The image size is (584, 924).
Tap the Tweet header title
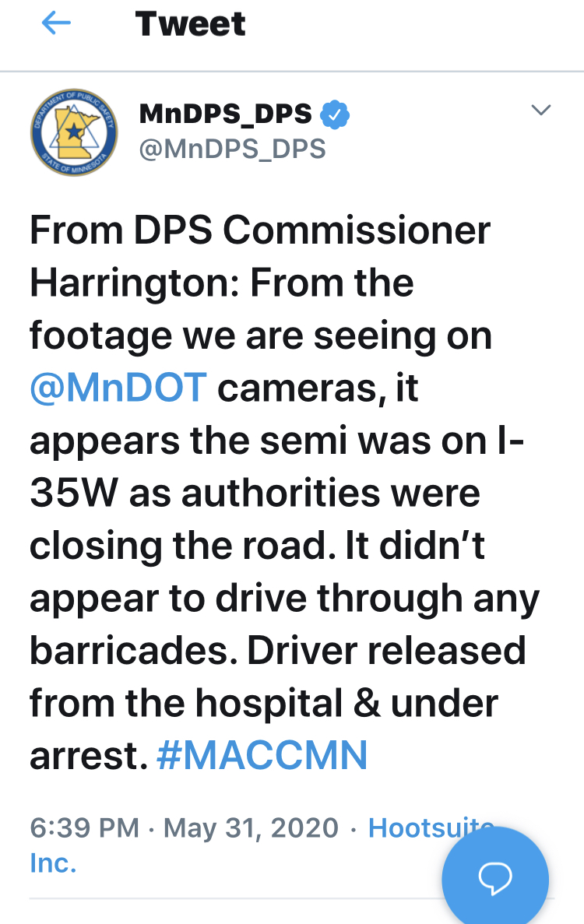pyautogui.click(x=190, y=23)
